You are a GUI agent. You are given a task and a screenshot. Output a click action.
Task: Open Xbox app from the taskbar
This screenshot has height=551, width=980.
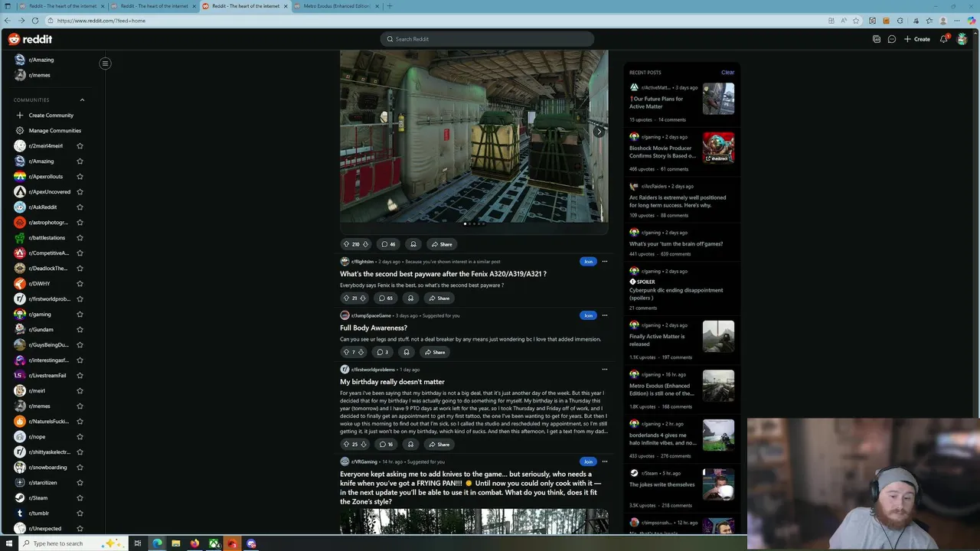[x=214, y=543]
